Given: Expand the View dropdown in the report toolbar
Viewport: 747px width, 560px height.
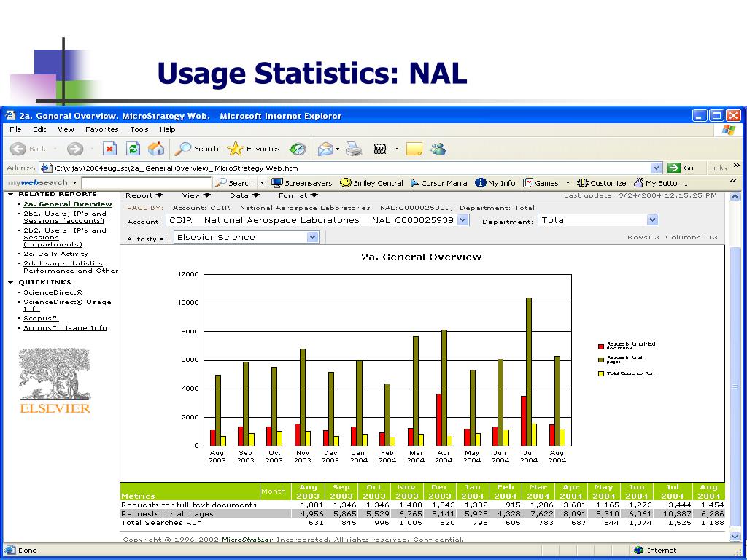Looking at the screenshot, I should click(x=196, y=195).
